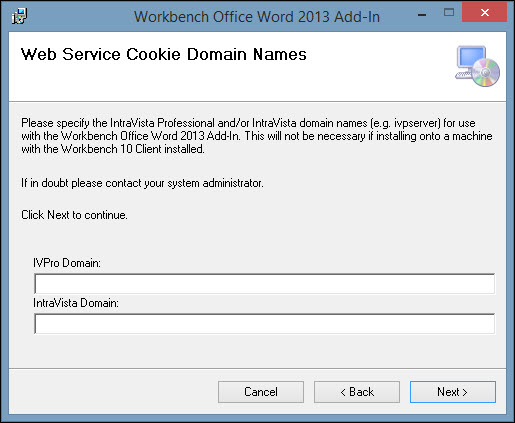Maximize the installer window
Viewport: 515px width, 423px height.
449,13
